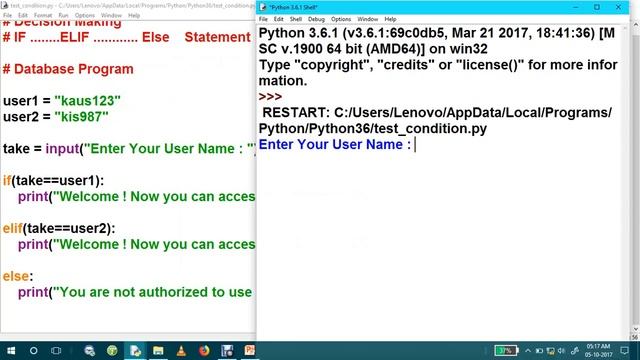Image resolution: width=640 pixels, height=360 pixels.
Task: Click the battery percentage indicator
Action: (506, 351)
